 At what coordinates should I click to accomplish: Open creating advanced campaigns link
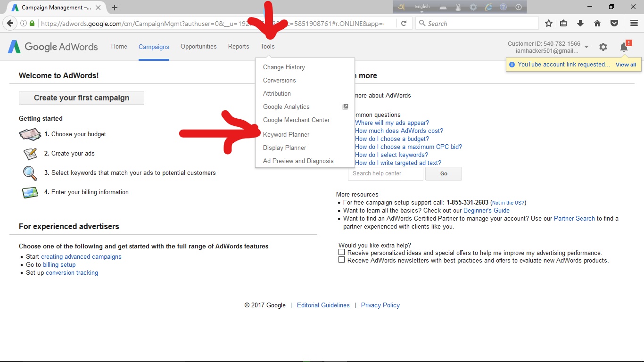coord(81,257)
